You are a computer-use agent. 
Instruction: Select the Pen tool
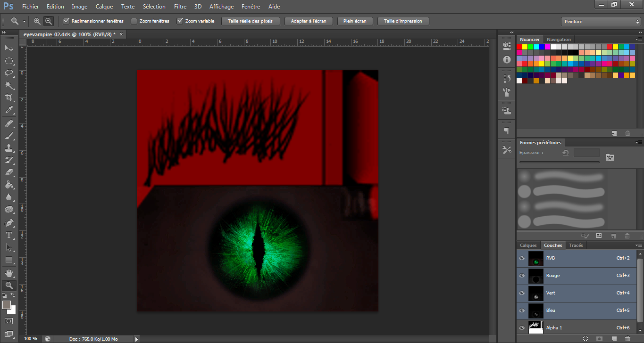(x=8, y=222)
